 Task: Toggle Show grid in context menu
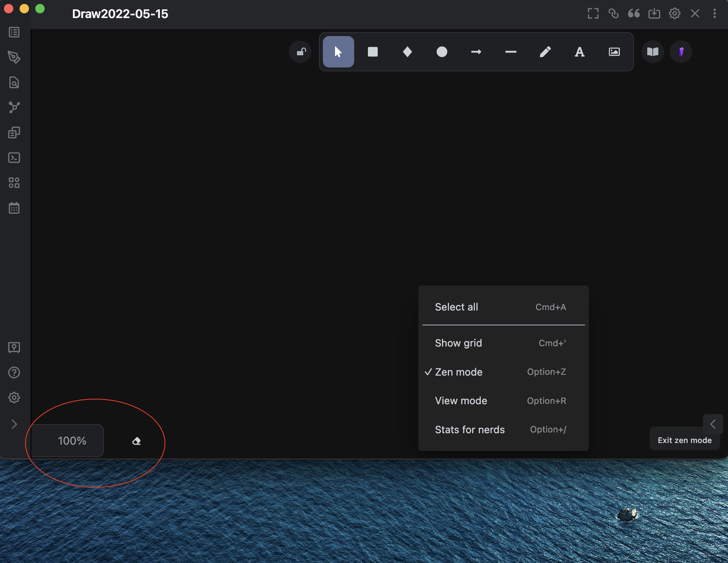[503, 343]
